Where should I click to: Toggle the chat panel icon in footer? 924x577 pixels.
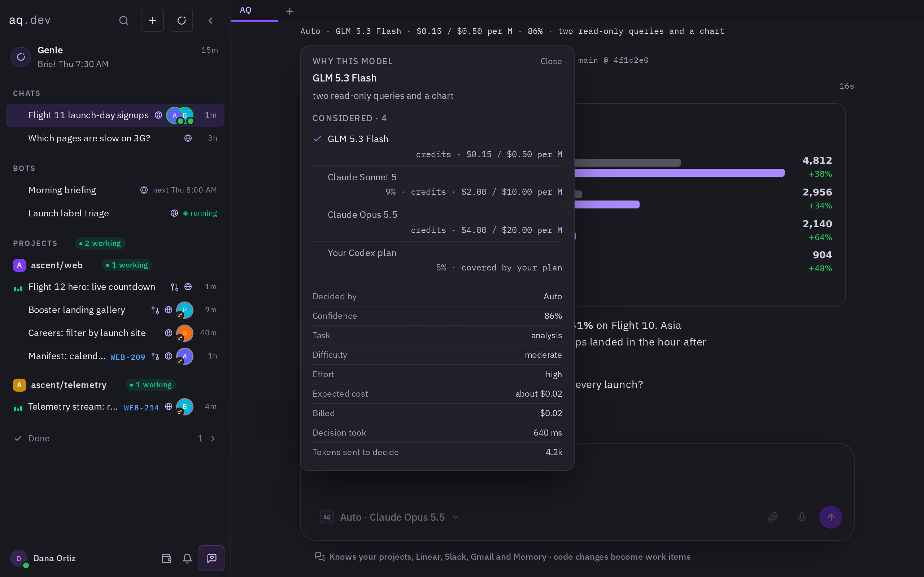click(x=212, y=558)
